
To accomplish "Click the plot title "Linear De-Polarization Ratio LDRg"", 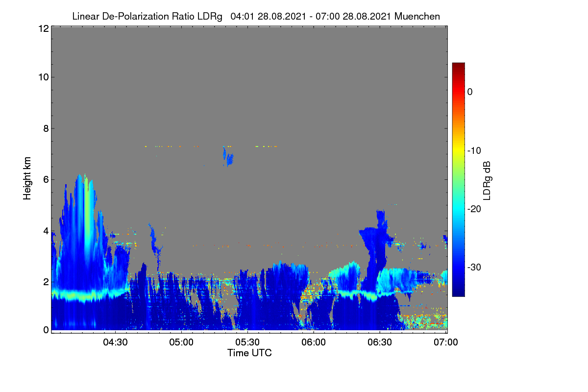I will pos(147,16).
